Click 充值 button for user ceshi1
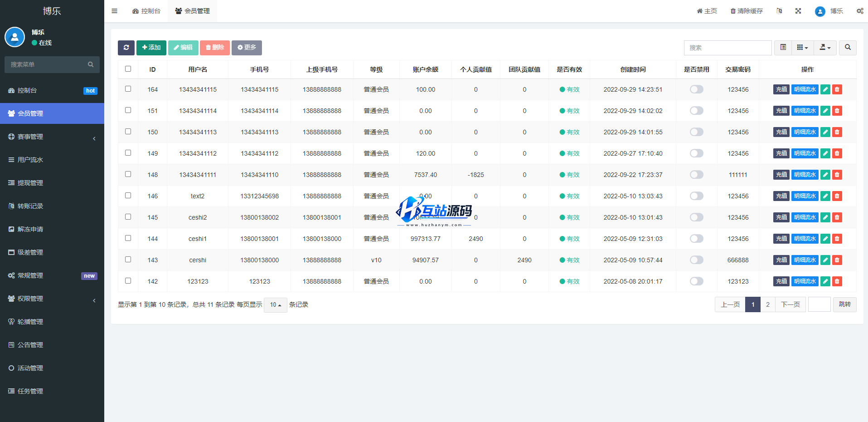 (781, 239)
